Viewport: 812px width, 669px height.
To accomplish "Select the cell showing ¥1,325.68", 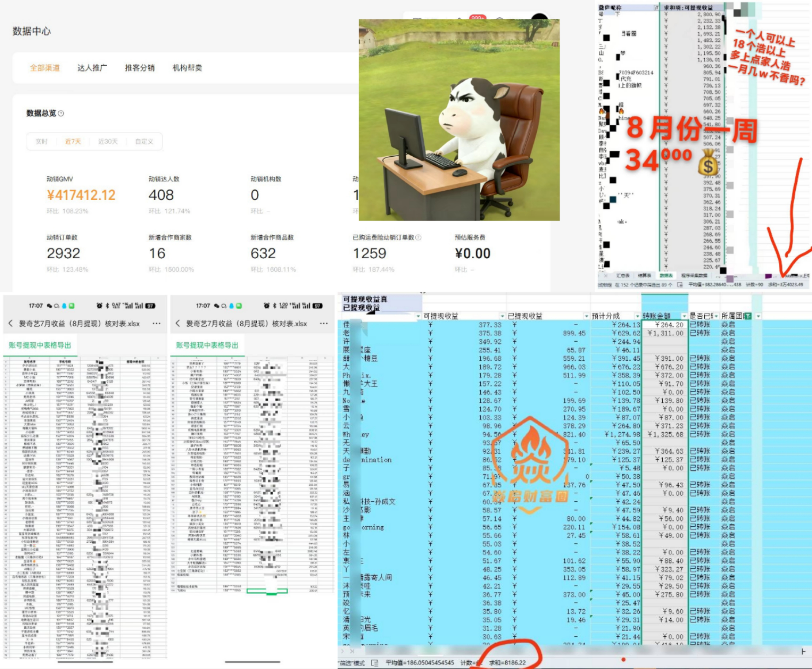I will click(665, 434).
